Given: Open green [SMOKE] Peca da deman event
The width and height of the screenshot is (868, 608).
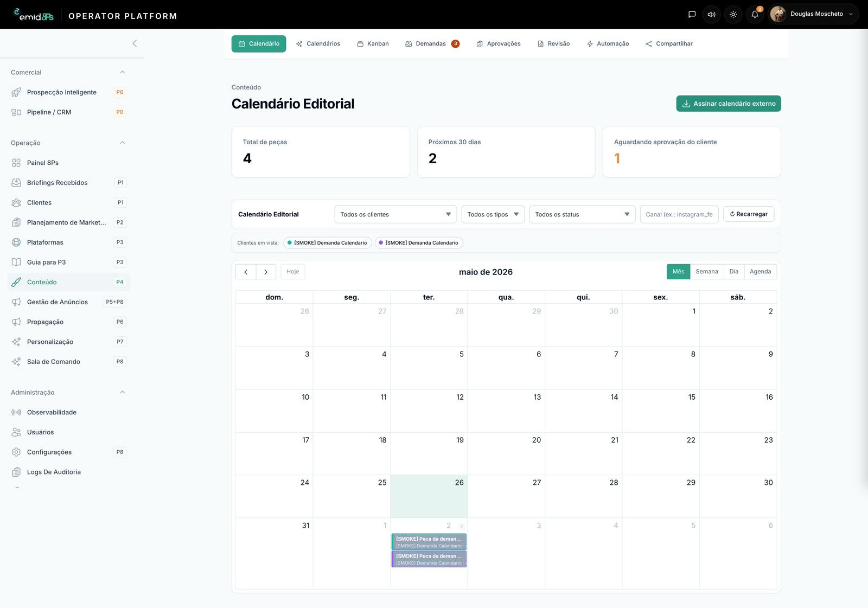Looking at the screenshot, I should (x=429, y=542).
